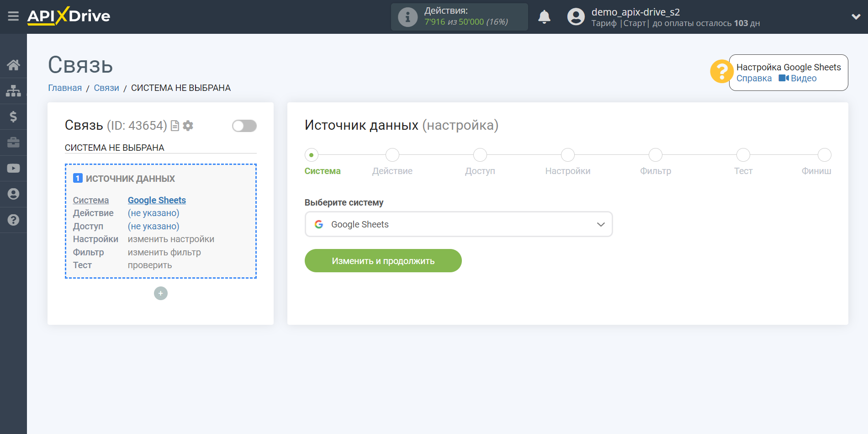Open briefcase icon in sidebar
Viewport: 868px width, 434px height.
[x=13, y=143]
